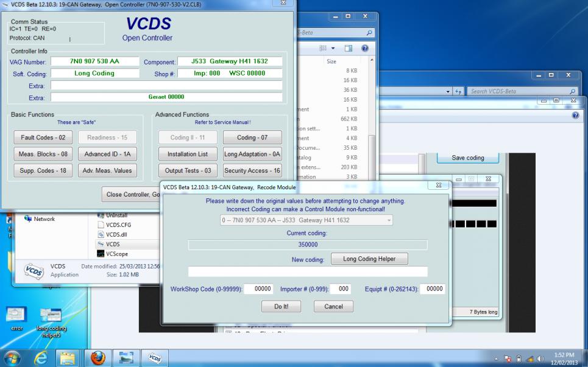Screen dimensions: 588x367
Task: Open Meas. Blocks - 08 function
Action: coord(43,154)
